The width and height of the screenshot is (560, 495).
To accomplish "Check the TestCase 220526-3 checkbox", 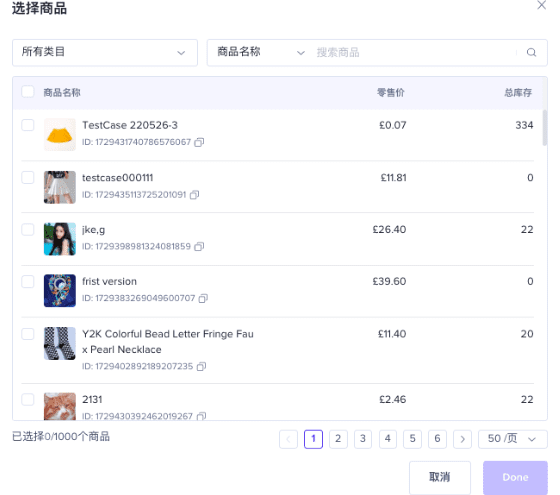I will (x=28, y=125).
